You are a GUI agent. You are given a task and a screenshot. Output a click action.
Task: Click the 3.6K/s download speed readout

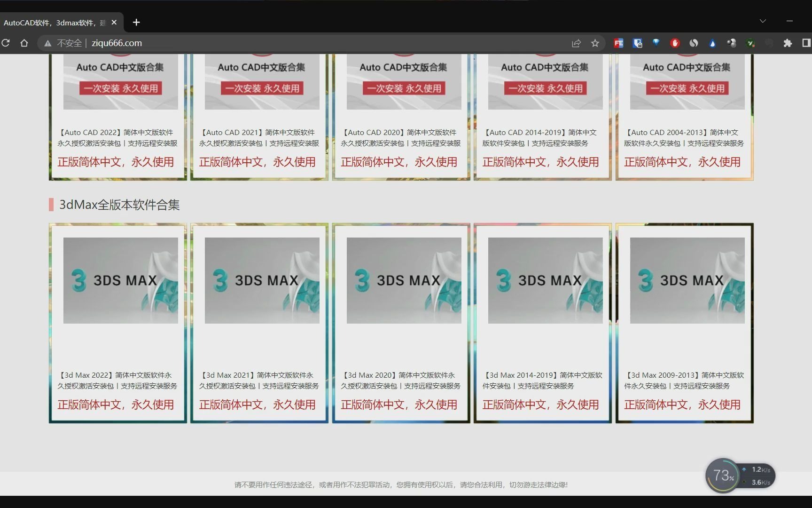coord(761,482)
